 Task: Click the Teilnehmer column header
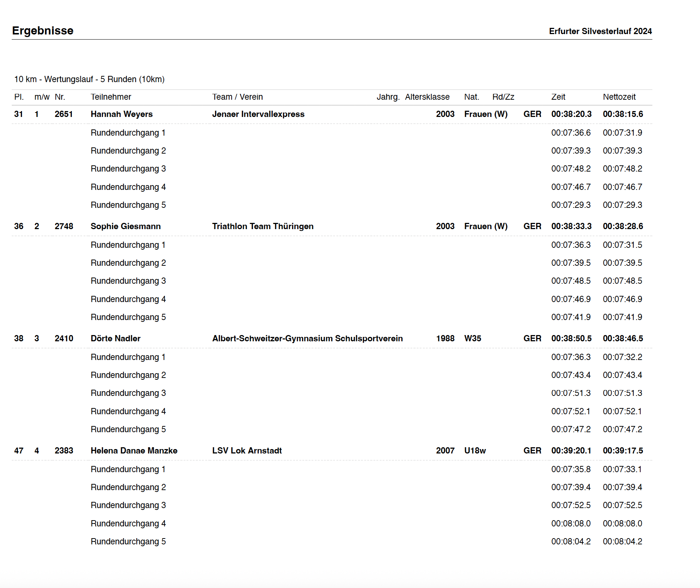111,97
